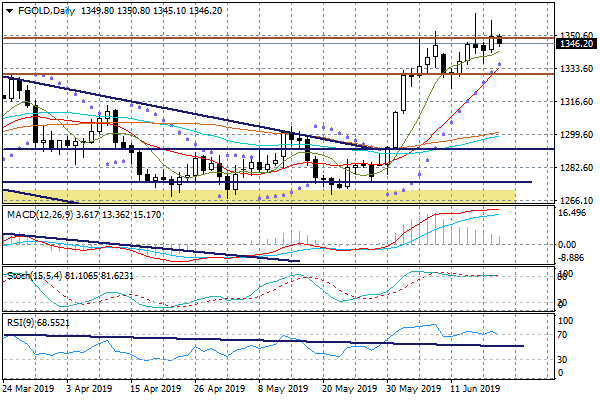Viewport: 600px width, 400px height.
Task: Click the current price tag 1346.20
Action: (576, 43)
